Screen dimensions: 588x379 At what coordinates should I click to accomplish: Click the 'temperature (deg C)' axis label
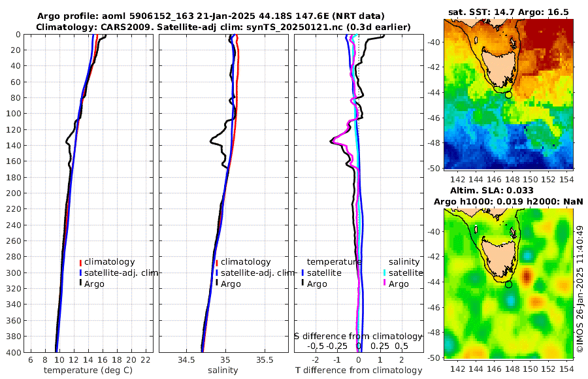(x=88, y=371)
